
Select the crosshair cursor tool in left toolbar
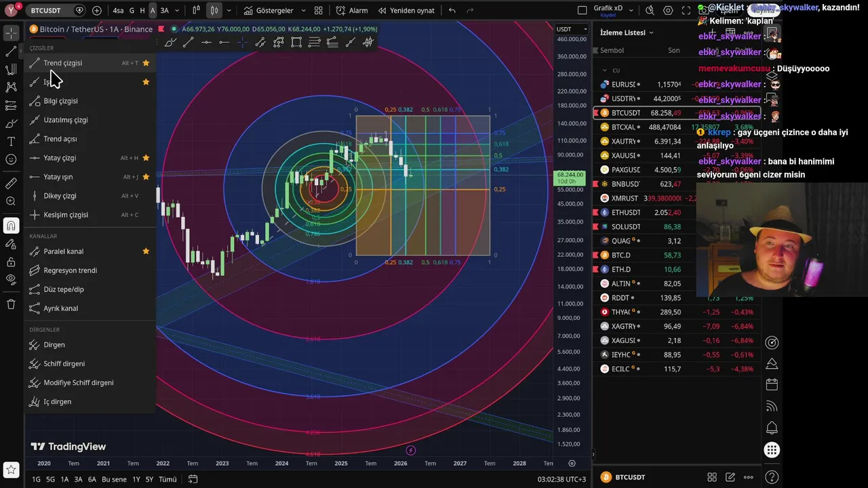(x=11, y=33)
